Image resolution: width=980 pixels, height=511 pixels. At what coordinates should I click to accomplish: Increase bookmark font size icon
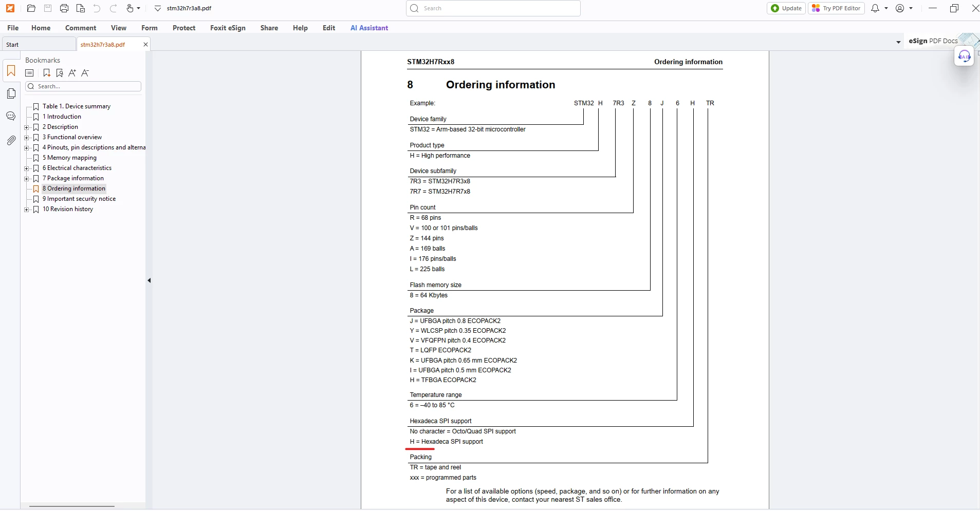(x=72, y=73)
